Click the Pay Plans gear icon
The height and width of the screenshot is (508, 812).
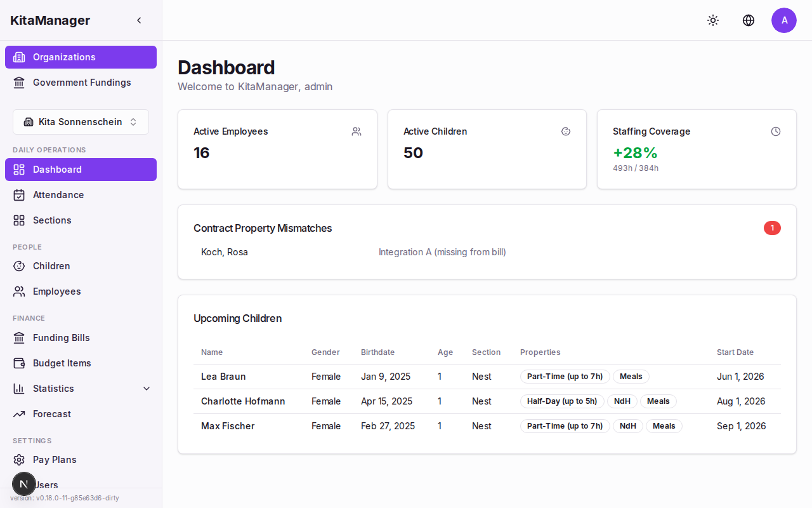click(x=20, y=460)
